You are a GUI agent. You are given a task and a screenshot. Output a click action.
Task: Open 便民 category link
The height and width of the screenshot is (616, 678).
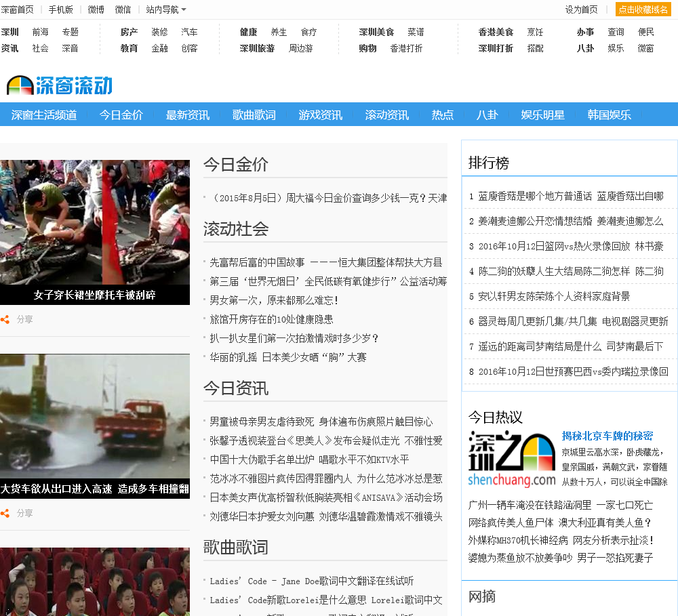(646, 32)
